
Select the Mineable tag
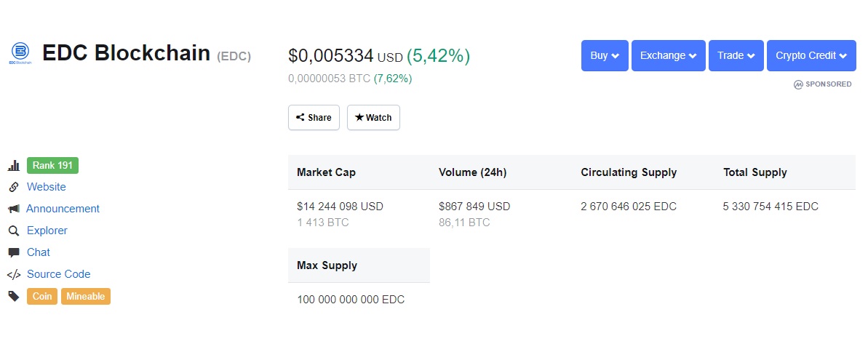pyautogui.click(x=86, y=296)
